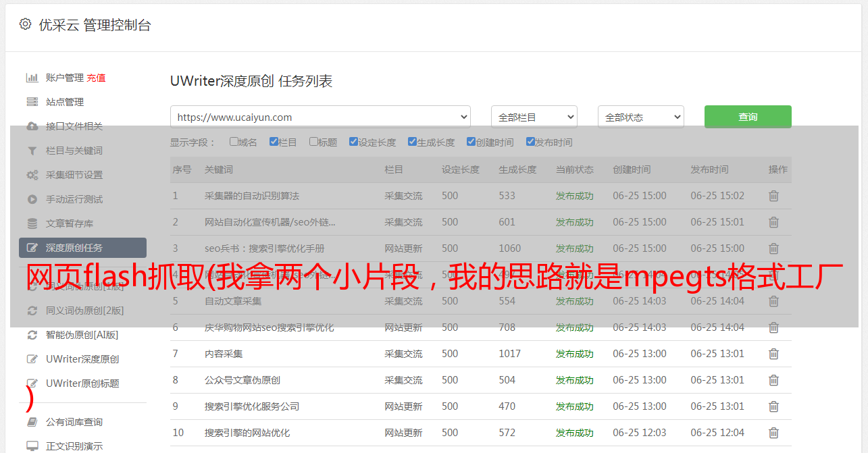Click the 公有词库查询 book icon
Screen dimensions: 868x453
32,422
